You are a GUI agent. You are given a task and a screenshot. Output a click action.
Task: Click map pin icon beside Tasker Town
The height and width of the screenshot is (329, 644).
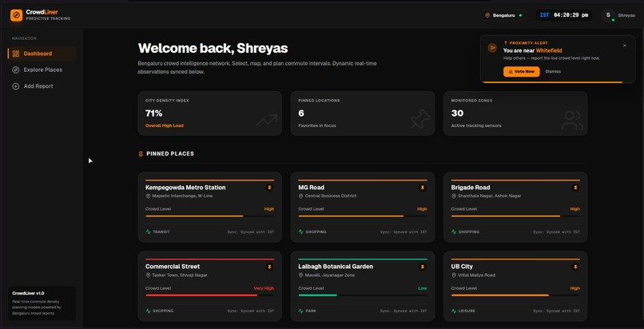(x=148, y=275)
